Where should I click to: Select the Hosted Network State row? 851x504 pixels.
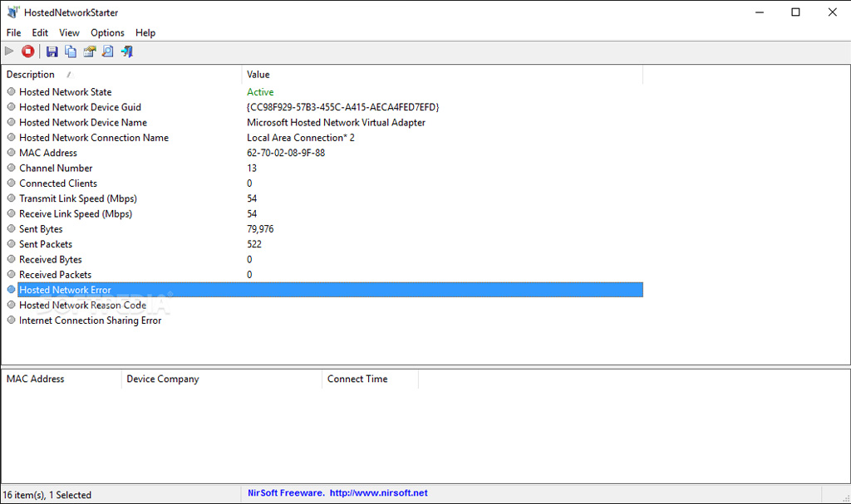[x=65, y=92]
